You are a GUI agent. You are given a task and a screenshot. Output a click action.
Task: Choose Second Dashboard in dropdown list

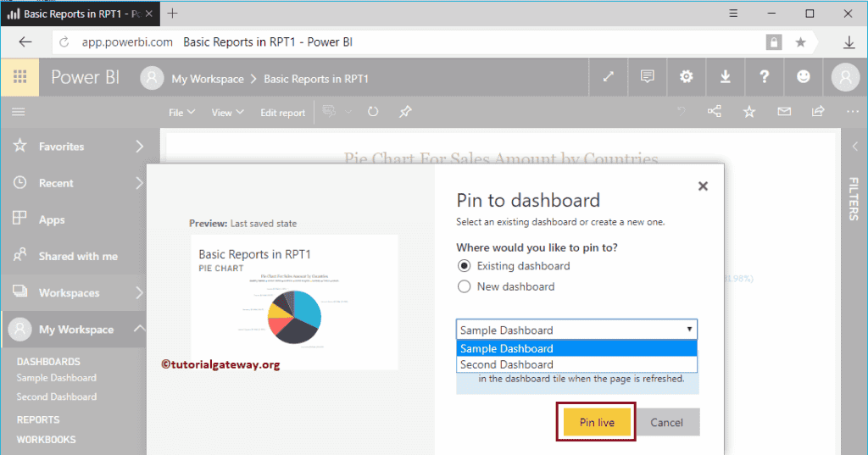(x=576, y=364)
